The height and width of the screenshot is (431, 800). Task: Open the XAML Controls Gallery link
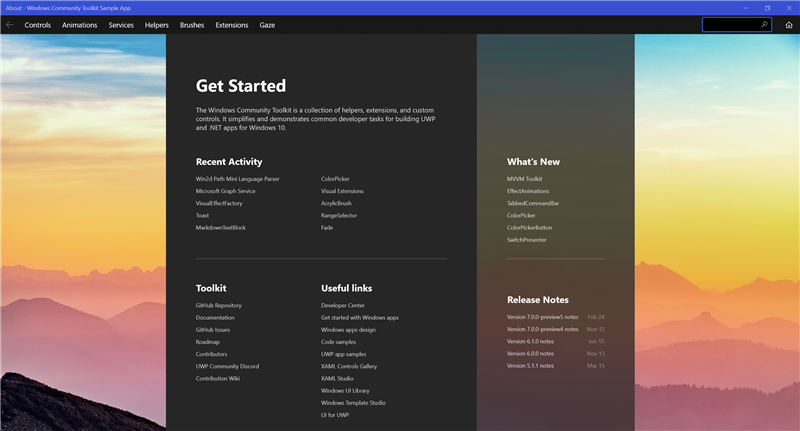[x=351, y=366]
